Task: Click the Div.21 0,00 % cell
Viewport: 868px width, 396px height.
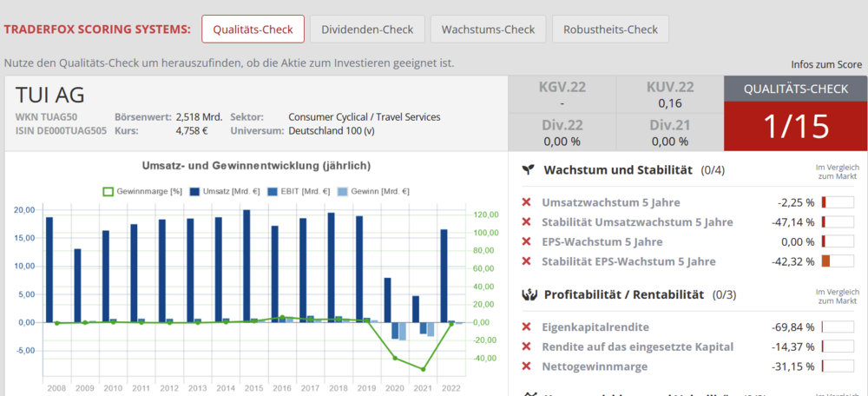Action: [670, 132]
